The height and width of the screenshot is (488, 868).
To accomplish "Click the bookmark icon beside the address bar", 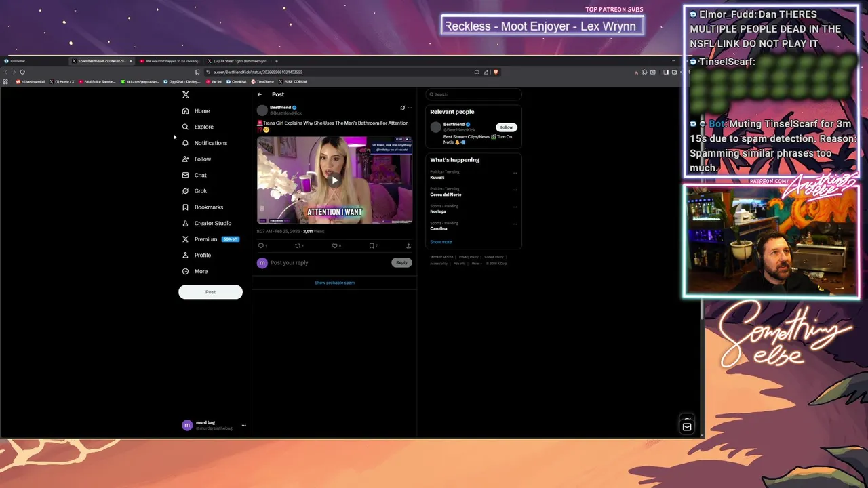I will click(x=197, y=72).
